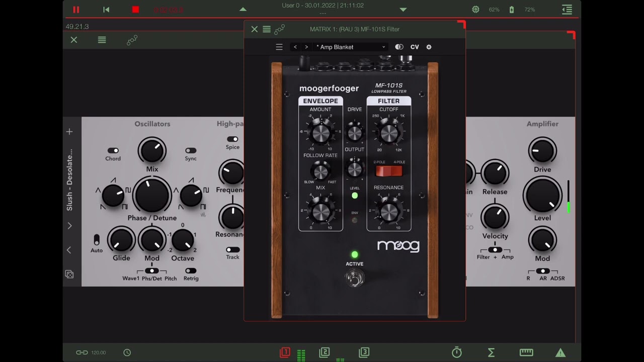This screenshot has width=644, height=362.
Task: Open the plugin settings gear
Action: tap(429, 47)
